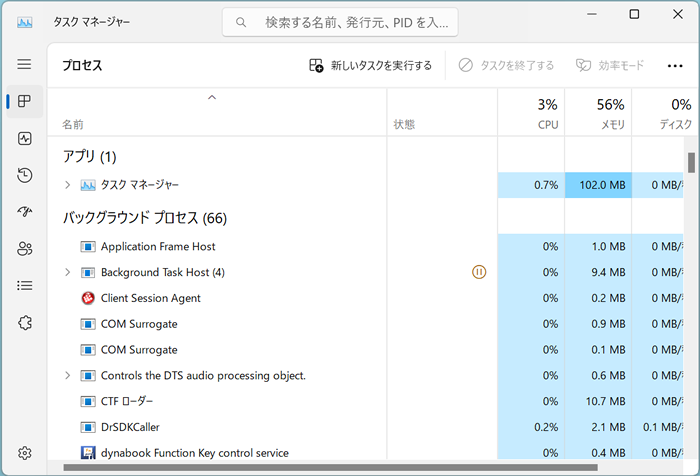Open the Services puzzle-piece sidebar icon
The height and width of the screenshot is (476, 700).
coord(24,322)
